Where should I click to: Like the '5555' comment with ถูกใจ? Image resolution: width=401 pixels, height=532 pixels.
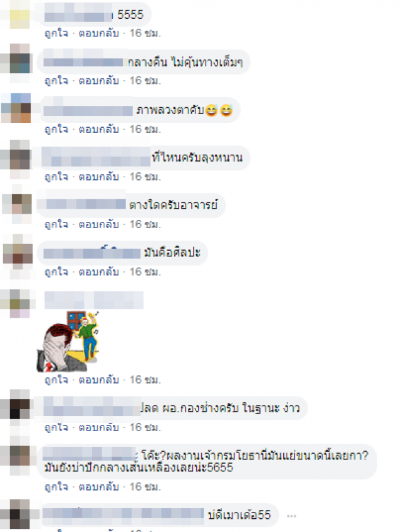56,33
